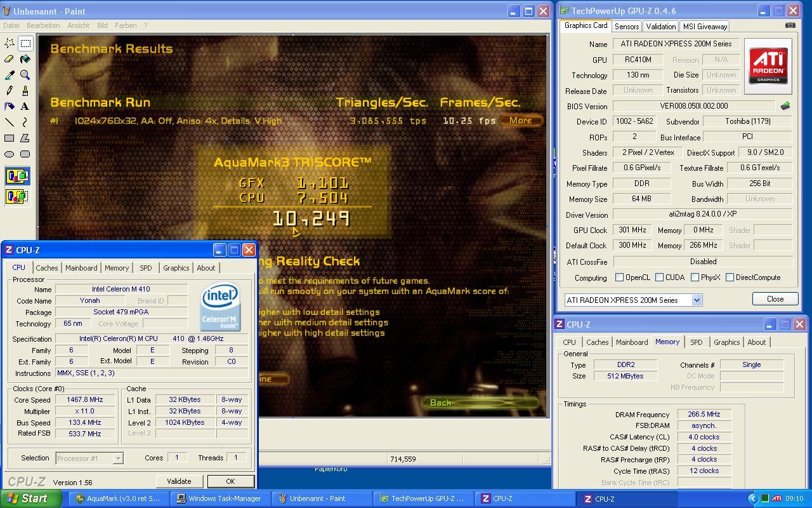Click the OK button in CPU-Z
Screen dimensions: 812x508
pos(230,481)
